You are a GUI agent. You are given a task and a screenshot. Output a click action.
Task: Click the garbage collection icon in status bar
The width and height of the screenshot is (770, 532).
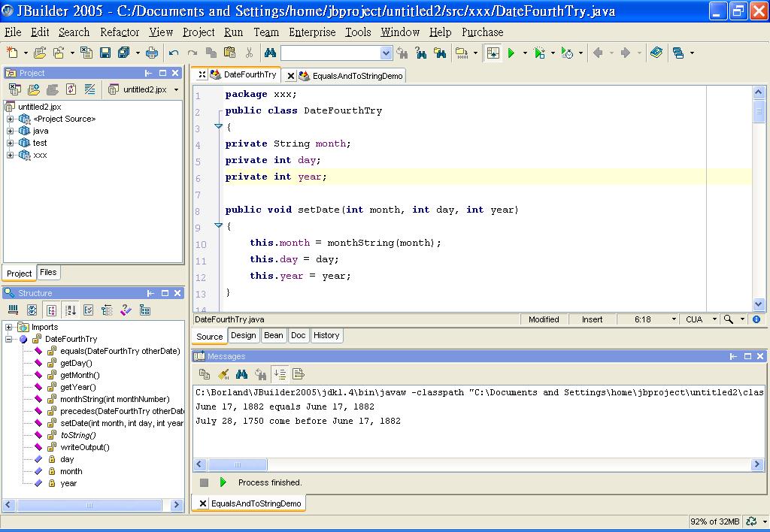pos(751,521)
